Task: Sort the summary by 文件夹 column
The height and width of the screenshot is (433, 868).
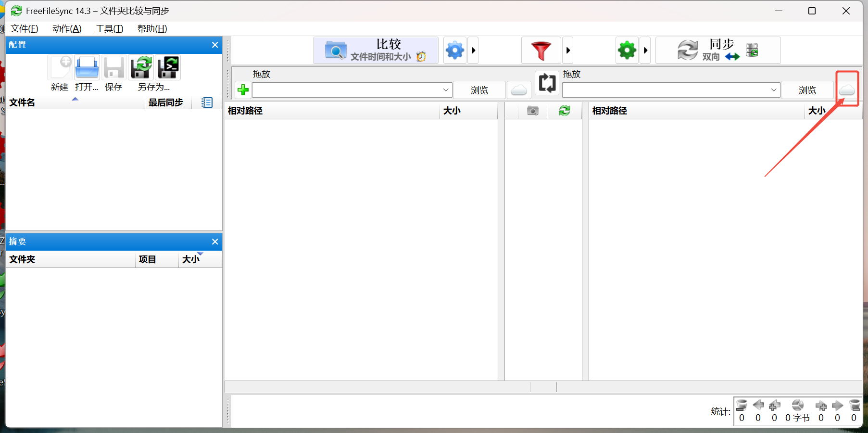Action: pos(70,259)
